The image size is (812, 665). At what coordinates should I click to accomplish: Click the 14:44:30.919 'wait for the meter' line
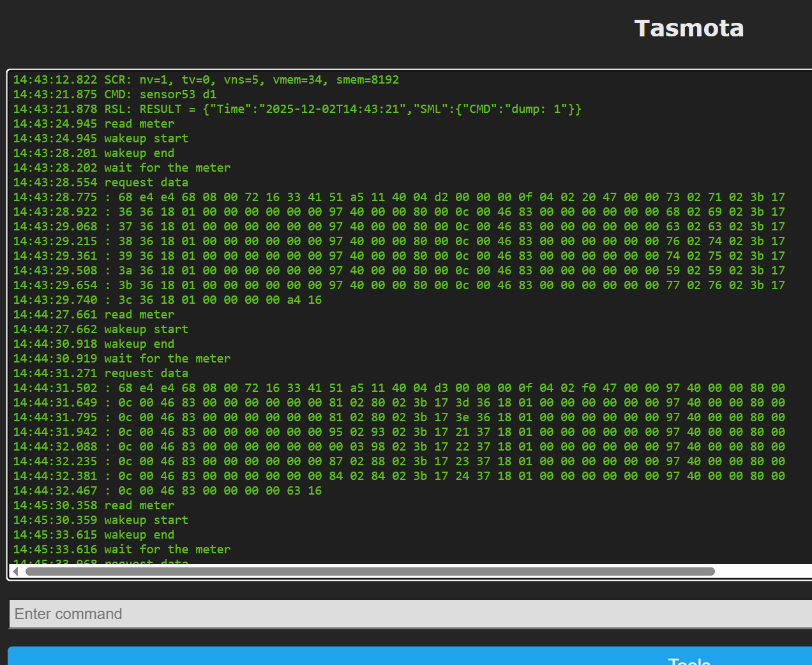pos(122,359)
